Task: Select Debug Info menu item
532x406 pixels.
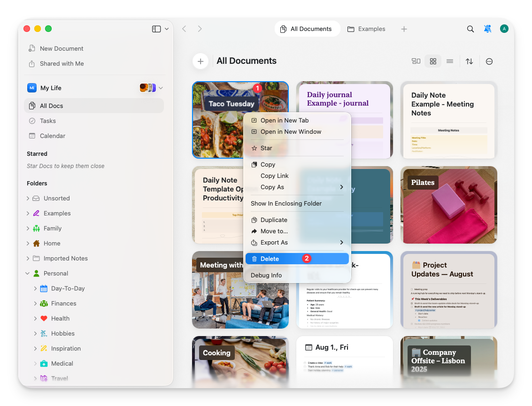Action: click(297, 276)
